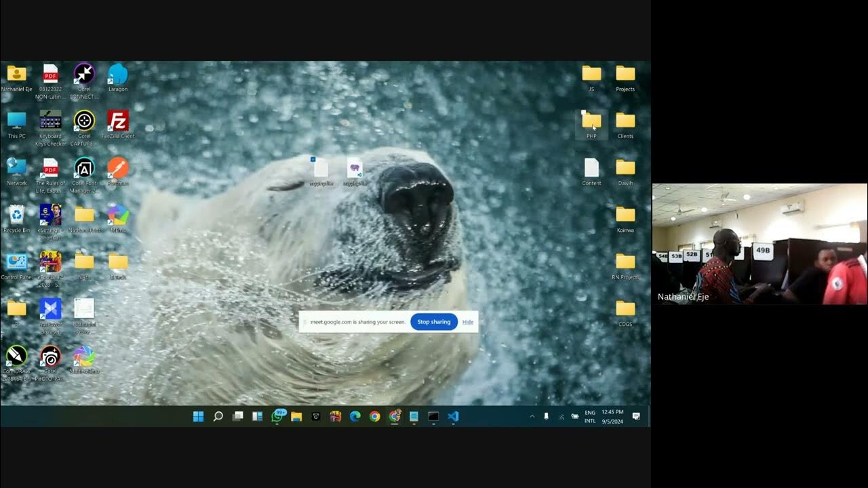Launch Postman from the desktop
Screen dimensions: 868x488
coord(118,171)
